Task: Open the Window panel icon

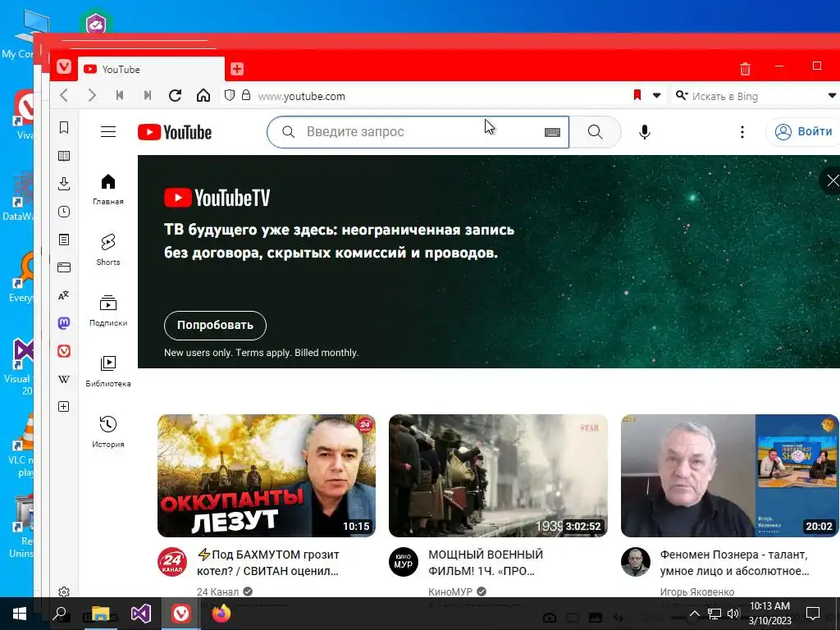Action: click(64, 267)
